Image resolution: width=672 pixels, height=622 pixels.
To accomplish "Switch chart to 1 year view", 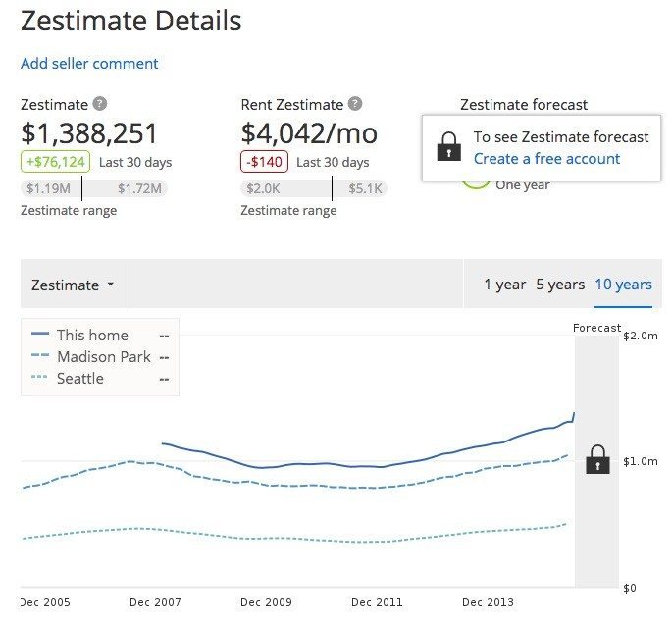I will click(x=504, y=285).
